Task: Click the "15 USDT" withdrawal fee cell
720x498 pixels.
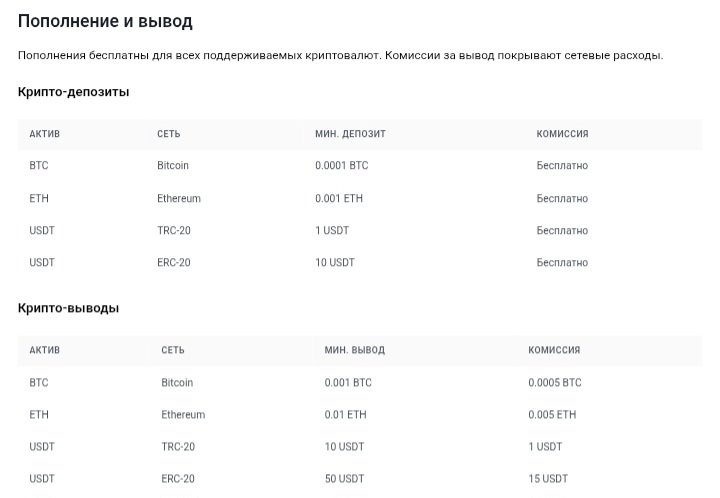Action: [x=548, y=479]
